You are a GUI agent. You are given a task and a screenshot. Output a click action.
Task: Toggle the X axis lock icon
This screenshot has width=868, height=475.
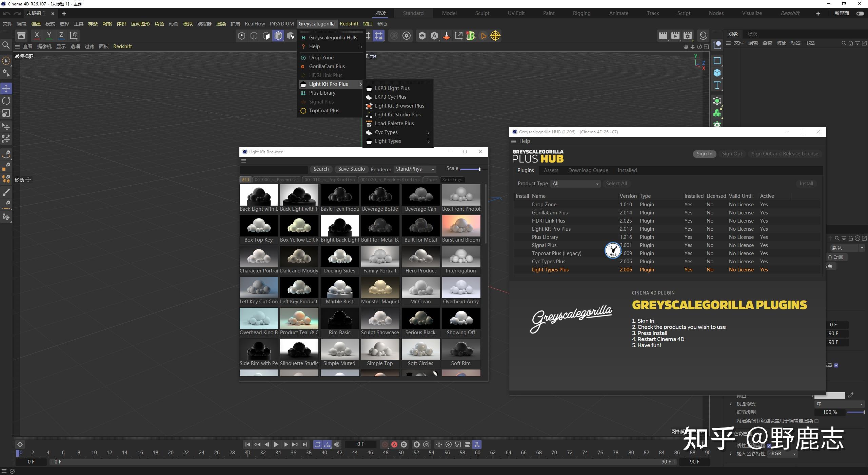37,35
